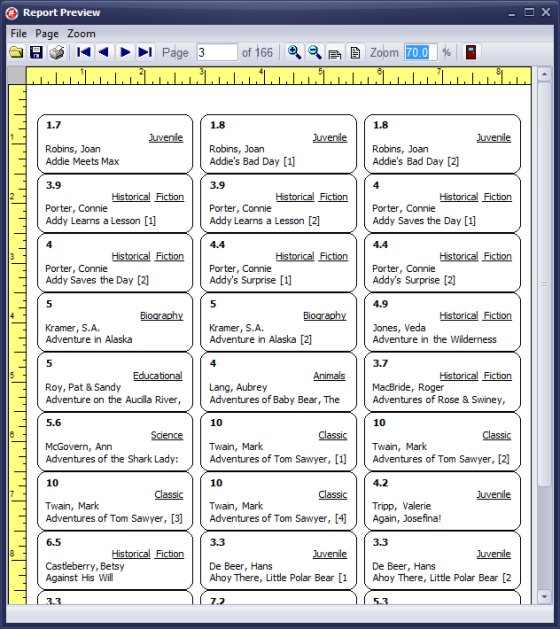Click 'Adventure in the Wilderness' title
560x629 pixels.
434,339
